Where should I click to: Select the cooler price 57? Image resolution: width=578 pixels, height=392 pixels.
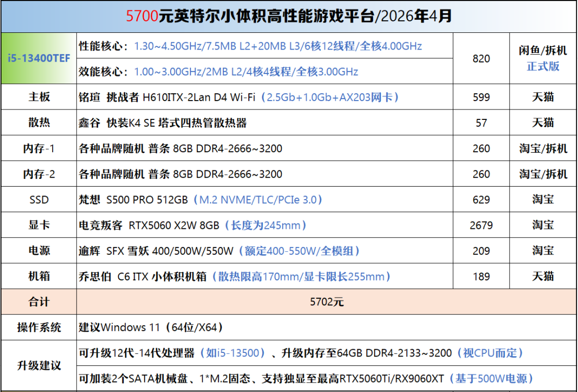(x=480, y=123)
